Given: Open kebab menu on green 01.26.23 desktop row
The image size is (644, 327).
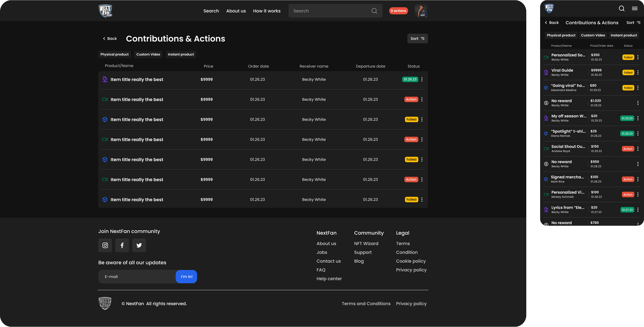Looking at the screenshot, I should tap(422, 79).
